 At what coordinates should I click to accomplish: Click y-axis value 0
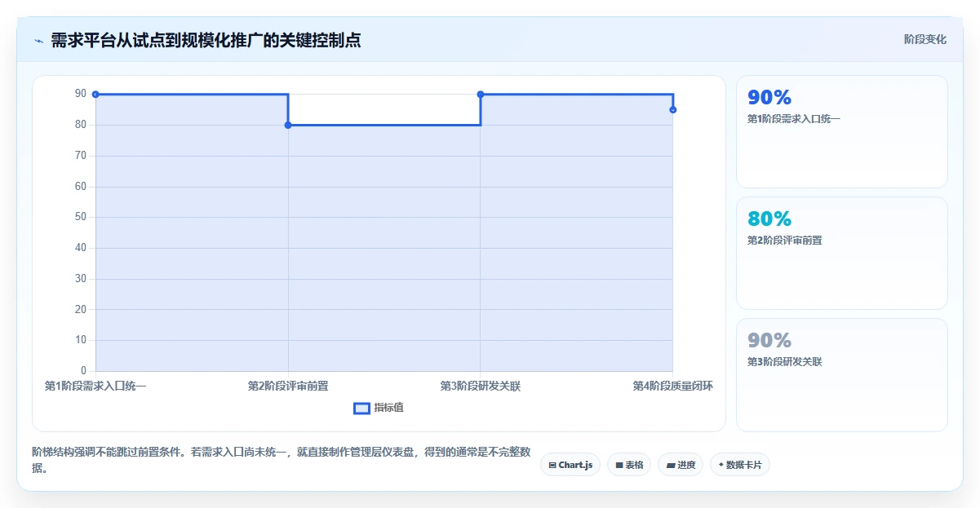(x=83, y=371)
